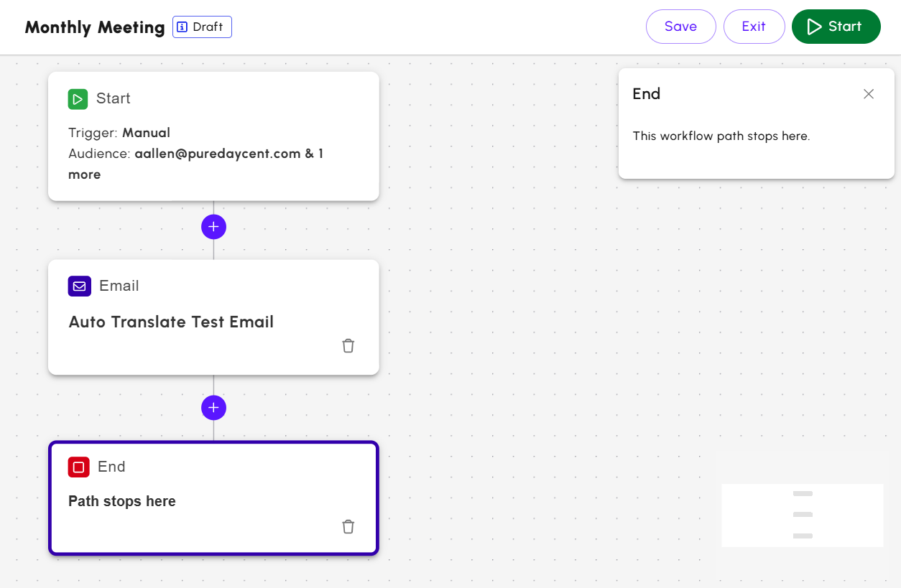The height and width of the screenshot is (588, 901).
Task: Click the workflow minimap preview
Action: (802, 515)
